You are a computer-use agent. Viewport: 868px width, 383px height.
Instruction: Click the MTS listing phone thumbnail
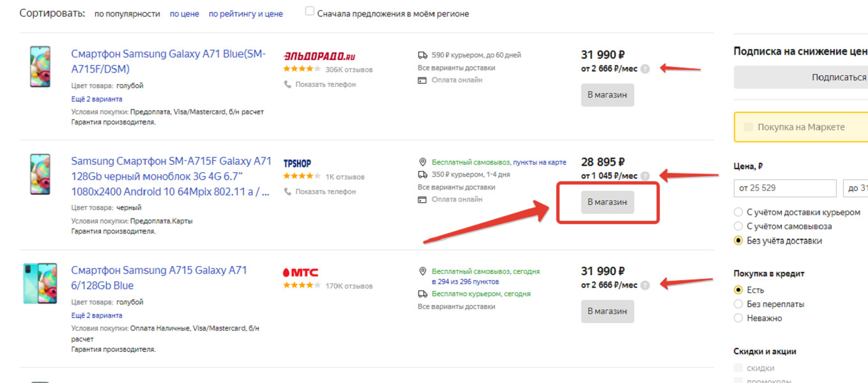40,283
